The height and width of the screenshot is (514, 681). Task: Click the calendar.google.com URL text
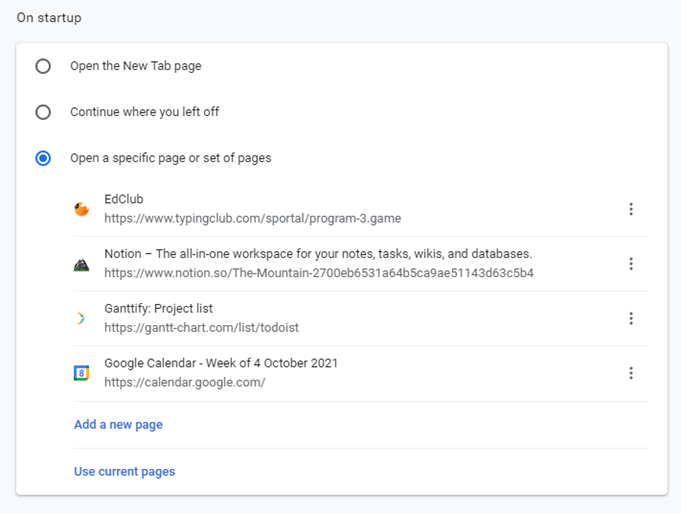[184, 382]
